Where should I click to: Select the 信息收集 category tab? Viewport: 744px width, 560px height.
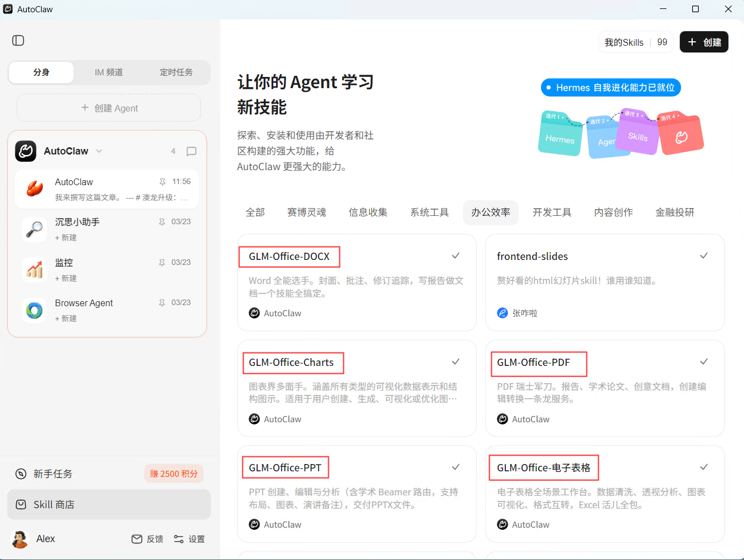pyautogui.click(x=368, y=213)
